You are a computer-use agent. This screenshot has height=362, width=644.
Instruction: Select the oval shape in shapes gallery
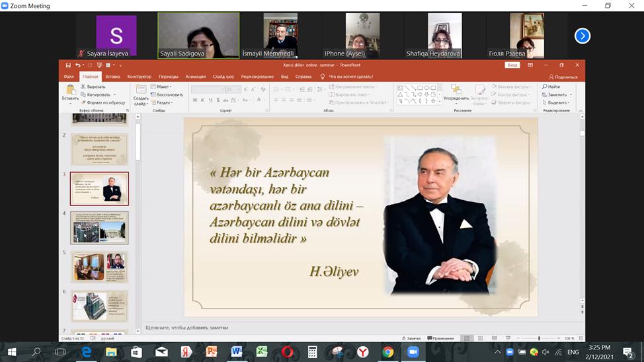(426, 88)
